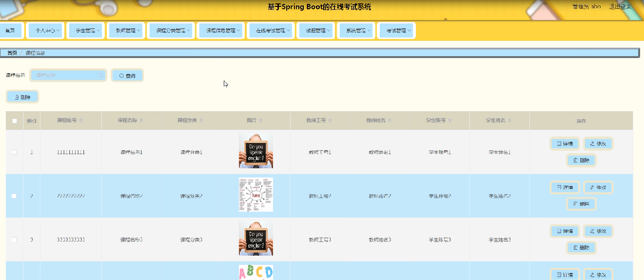644x280 pixels.
Task: Sort by 课程编号 using its sort arrows
Action: 81,120
